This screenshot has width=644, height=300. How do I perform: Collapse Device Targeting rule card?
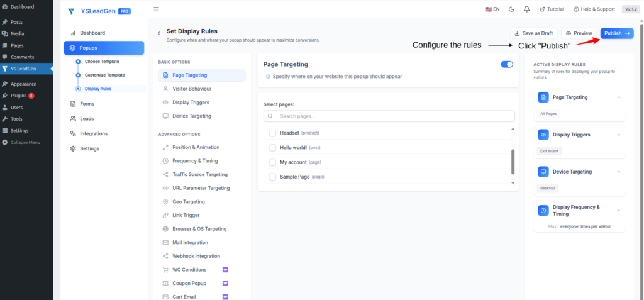tap(619, 172)
